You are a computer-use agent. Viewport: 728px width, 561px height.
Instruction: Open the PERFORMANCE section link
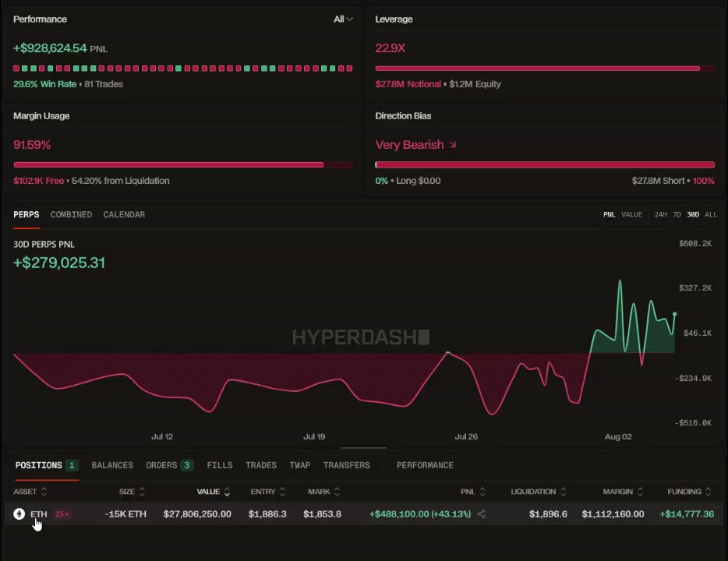[425, 465]
